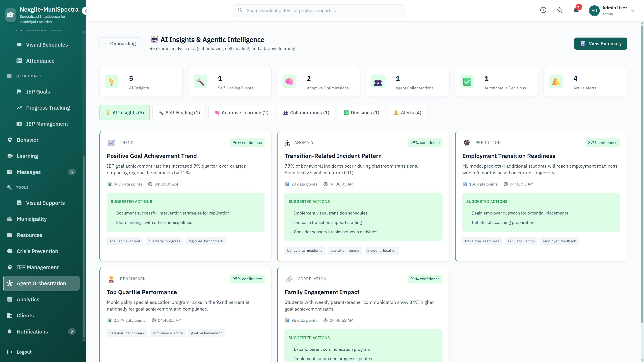
Task: Switch to the Collaborations (1) tab
Action: click(306, 112)
